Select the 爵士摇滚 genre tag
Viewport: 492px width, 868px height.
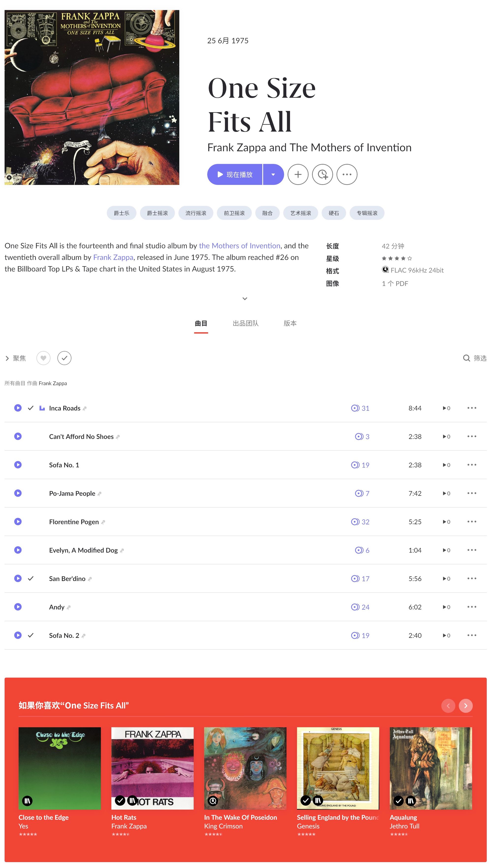coord(157,213)
